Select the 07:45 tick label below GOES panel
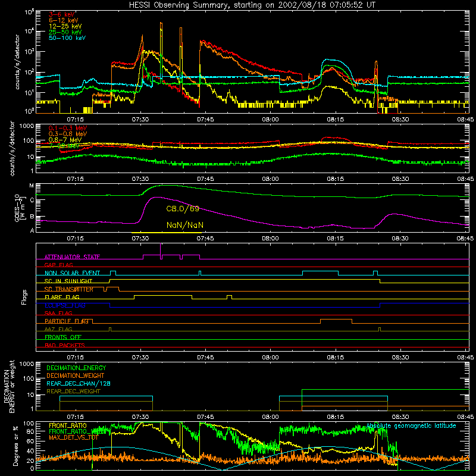This screenshot has width=476, height=476. tap(205, 239)
